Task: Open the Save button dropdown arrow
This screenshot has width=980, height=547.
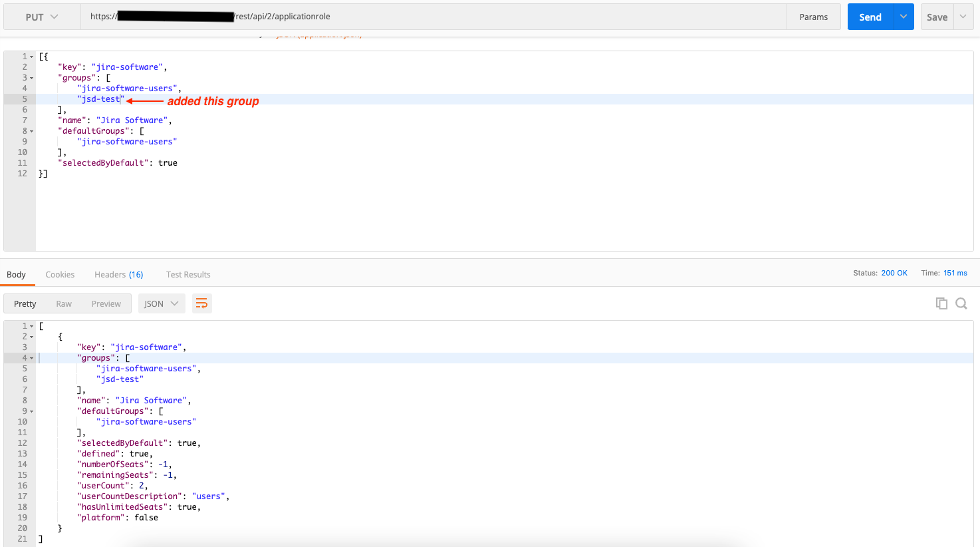Action: pyautogui.click(x=963, y=17)
